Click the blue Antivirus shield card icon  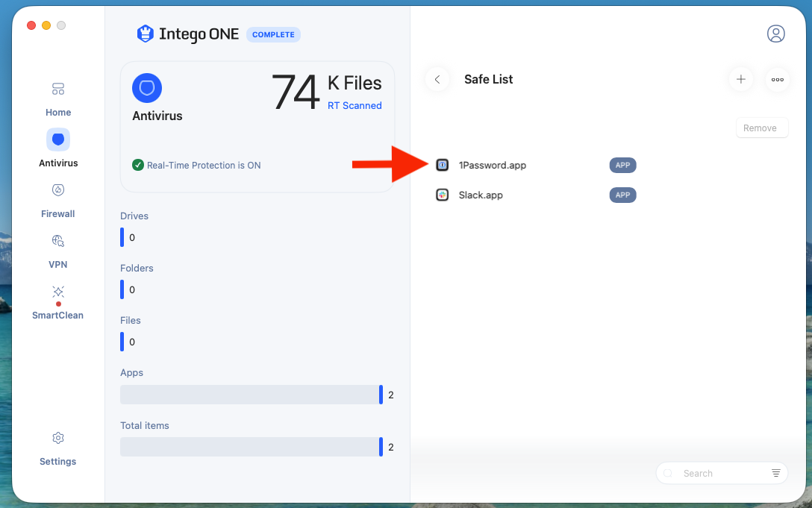[x=147, y=88]
